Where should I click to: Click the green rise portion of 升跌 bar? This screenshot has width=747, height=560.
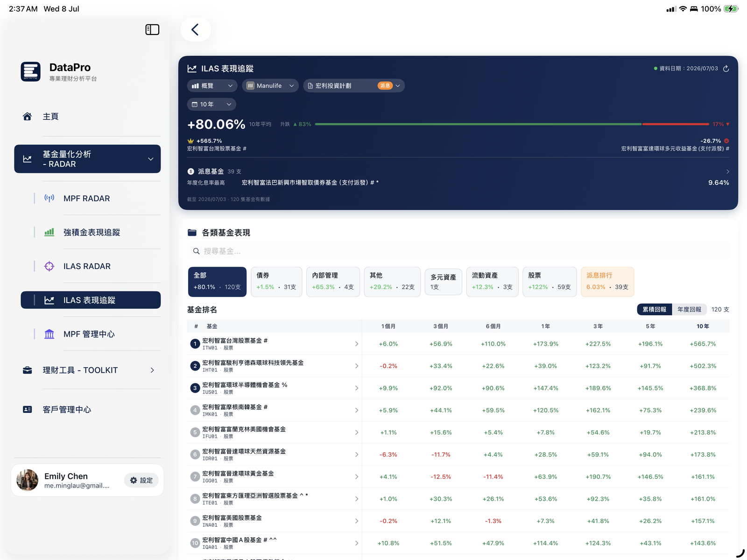point(479,124)
